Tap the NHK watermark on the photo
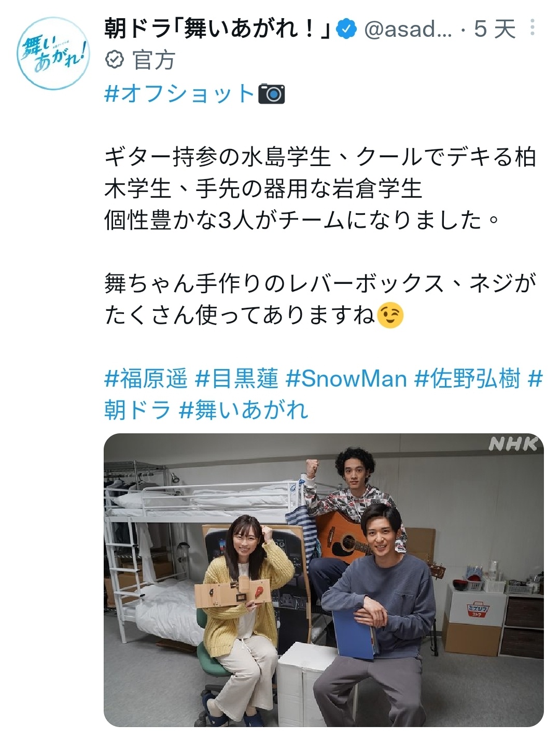This screenshot has width=560, height=739. pos(513,444)
